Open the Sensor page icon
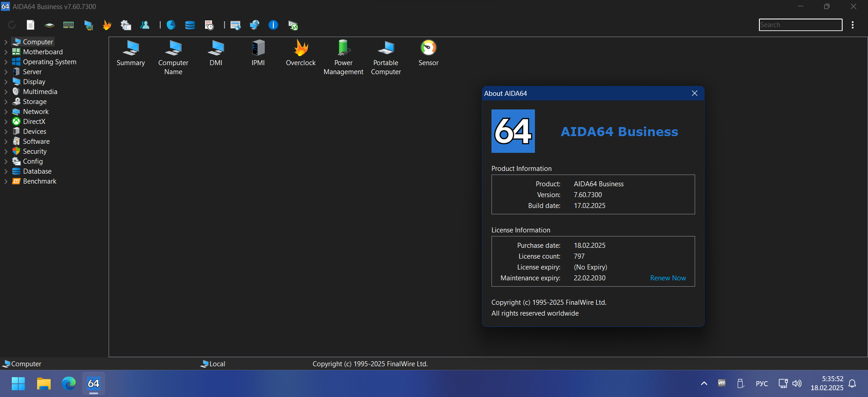This screenshot has height=397, width=868. point(429,53)
